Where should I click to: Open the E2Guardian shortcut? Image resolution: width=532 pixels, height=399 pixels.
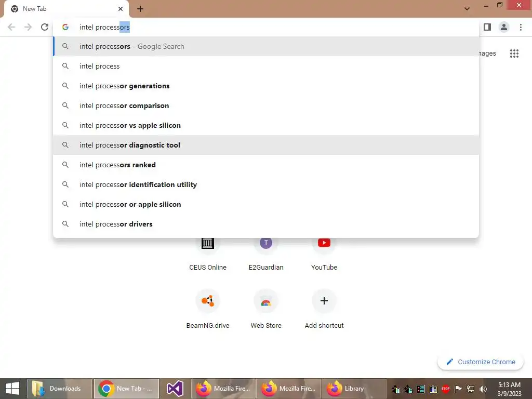pos(266,255)
